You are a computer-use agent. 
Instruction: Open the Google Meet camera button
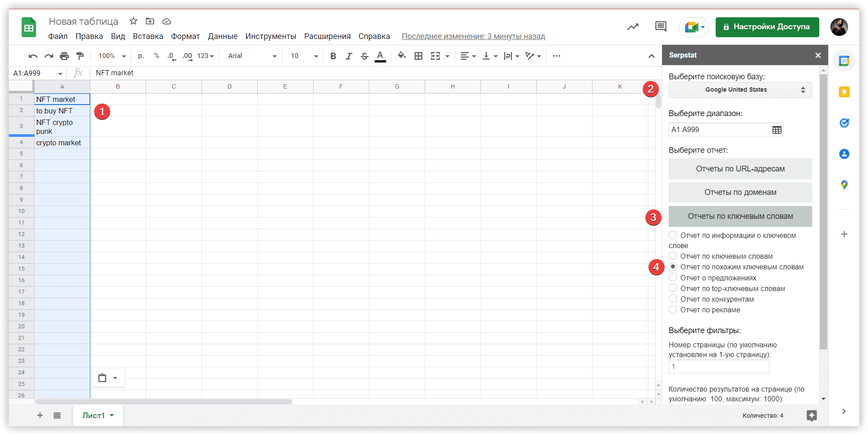[694, 27]
